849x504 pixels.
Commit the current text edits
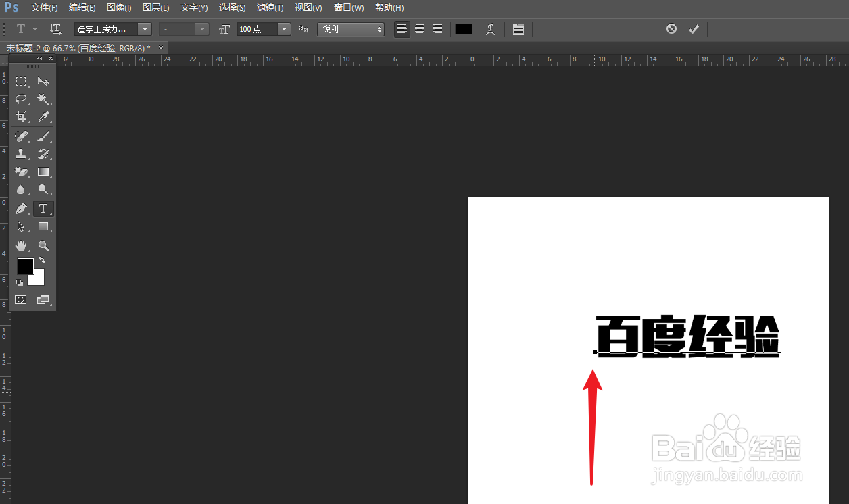[x=694, y=29]
